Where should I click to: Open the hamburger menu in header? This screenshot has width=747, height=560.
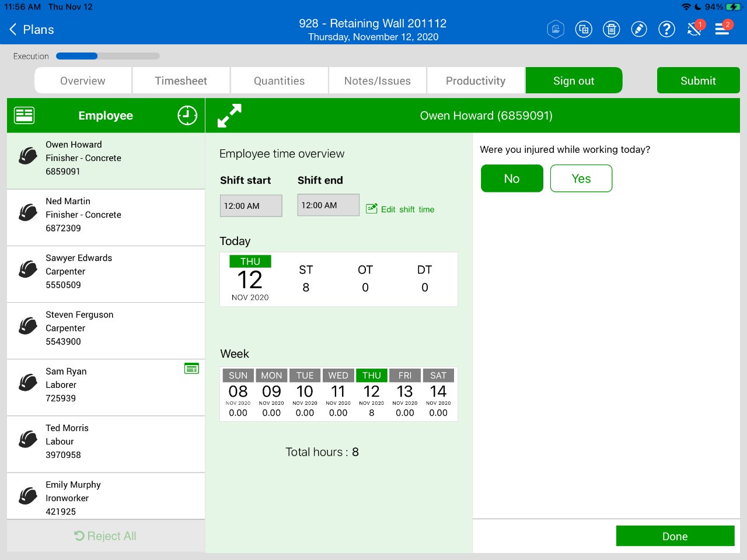tap(722, 29)
